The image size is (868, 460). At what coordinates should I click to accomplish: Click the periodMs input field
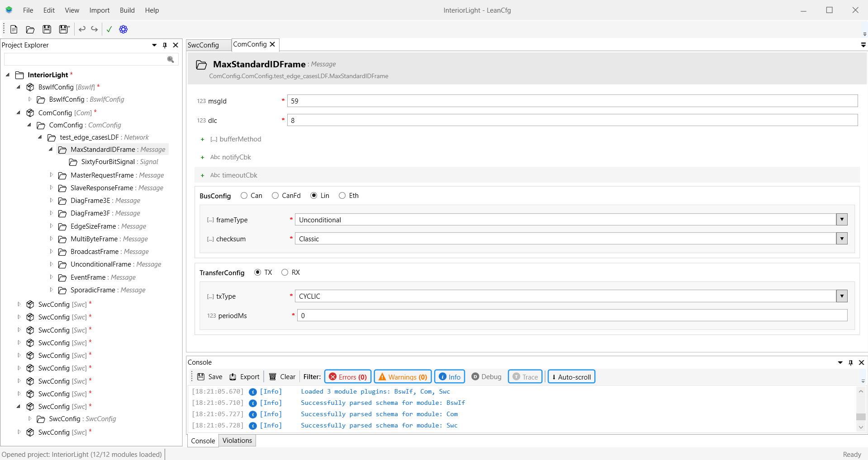click(572, 316)
